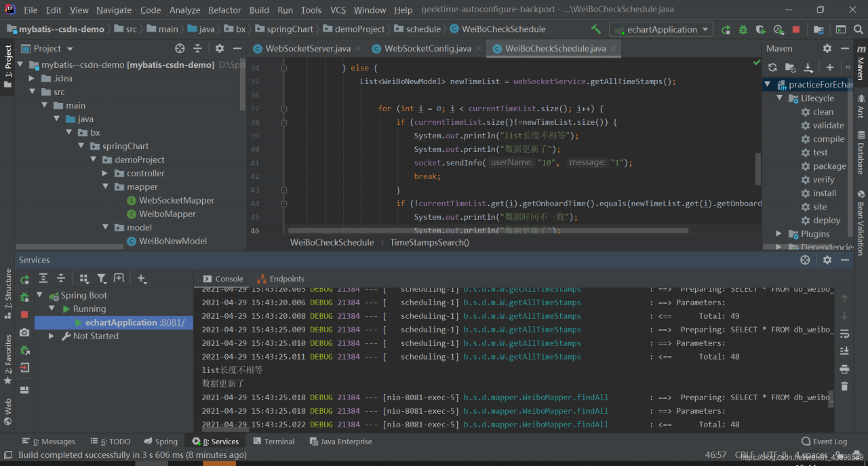Collapse the demoProject folder
Image resolution: width=868 pixels, height=466 pixels.
95,159
